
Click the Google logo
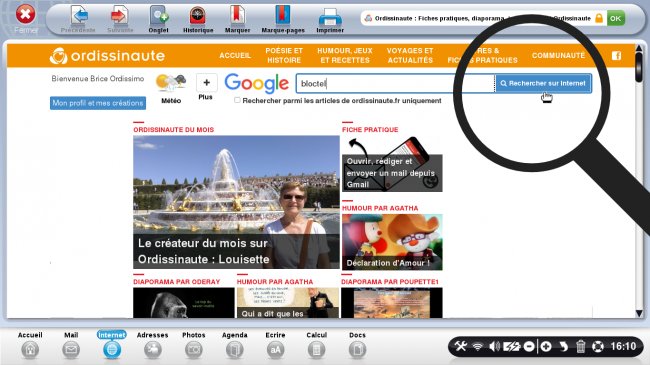pos(257,83)
